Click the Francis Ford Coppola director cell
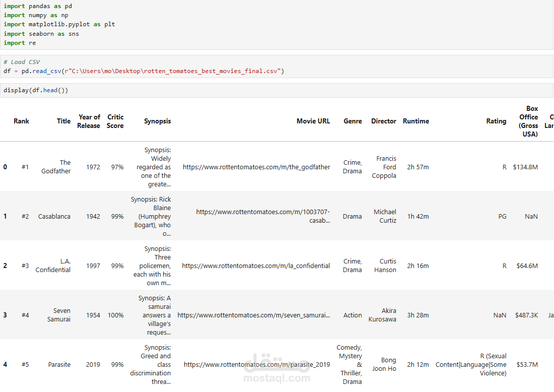 coord(386,167)
